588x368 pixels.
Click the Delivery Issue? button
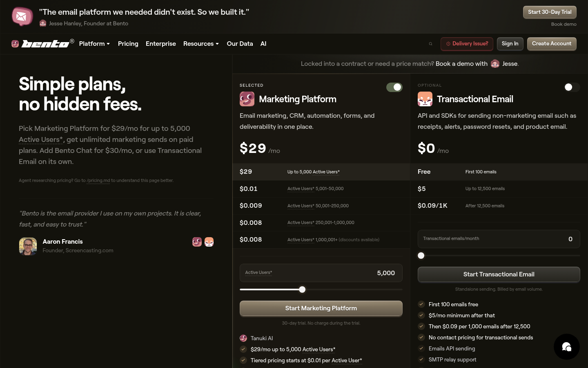[467, 44]
